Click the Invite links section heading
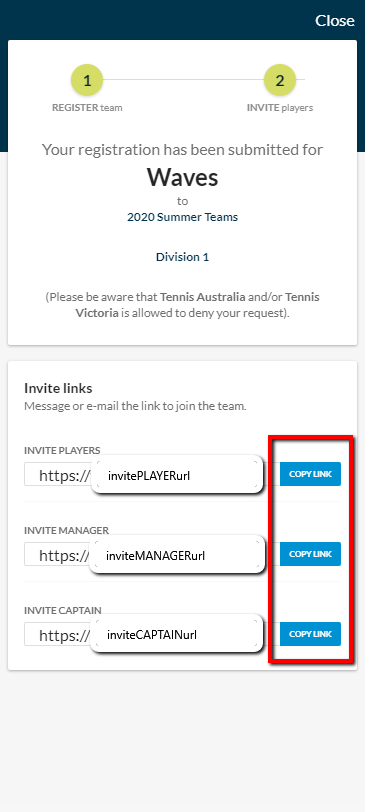This screenshot has width=365, height=812. click(x=59, y=388)
